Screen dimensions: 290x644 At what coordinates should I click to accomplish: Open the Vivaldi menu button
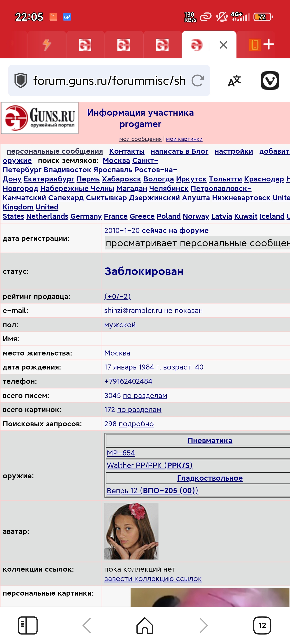point(270,80)
